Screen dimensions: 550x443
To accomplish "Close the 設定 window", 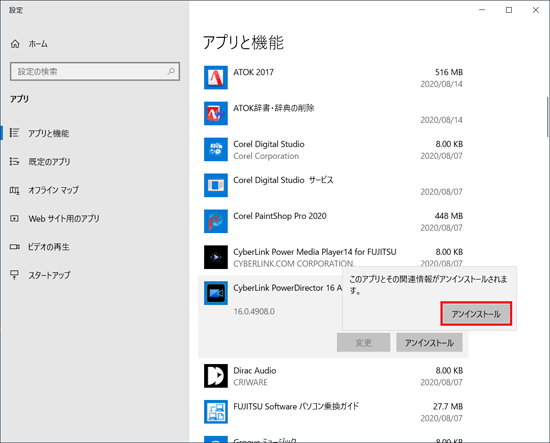I will 536,10.
